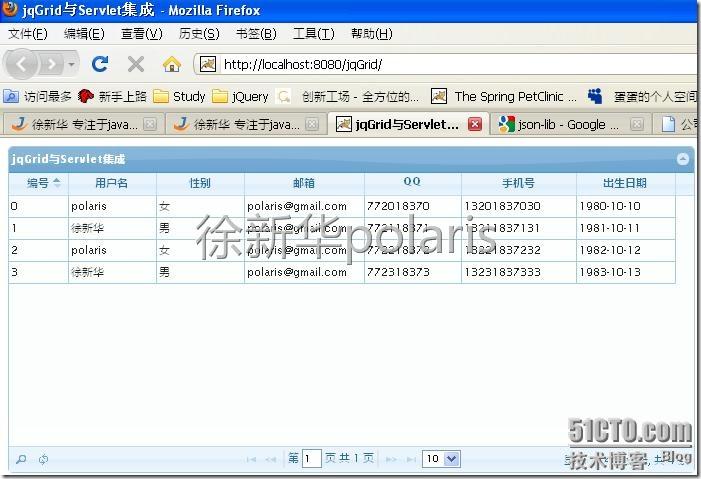This screenshot has width=701, height=479.
Task: Open the 访问最多 bookmark
Action: (38, 96)
